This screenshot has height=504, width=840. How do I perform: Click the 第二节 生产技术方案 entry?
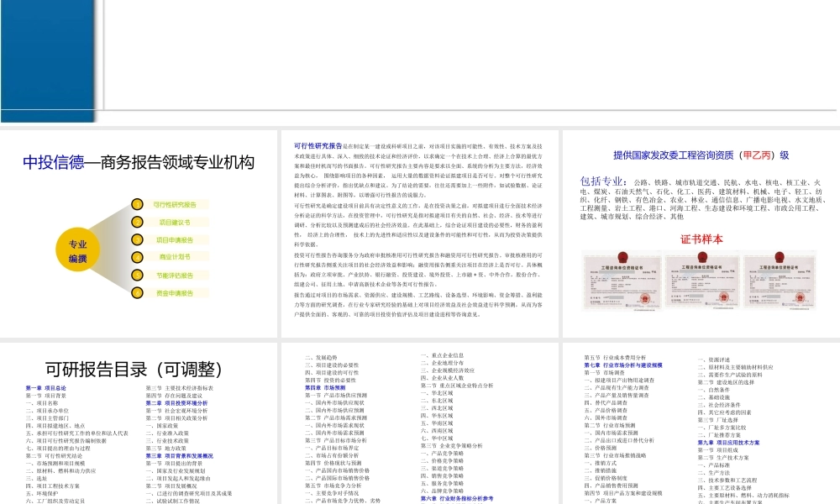click(x=723, y=458)
